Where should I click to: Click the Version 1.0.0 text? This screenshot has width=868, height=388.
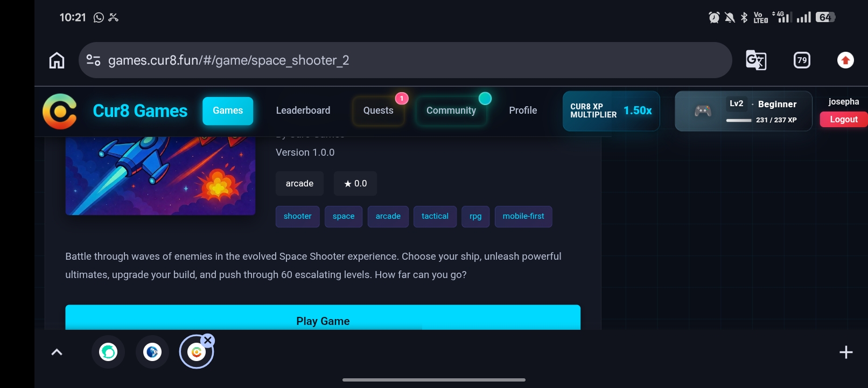[305, 153]
